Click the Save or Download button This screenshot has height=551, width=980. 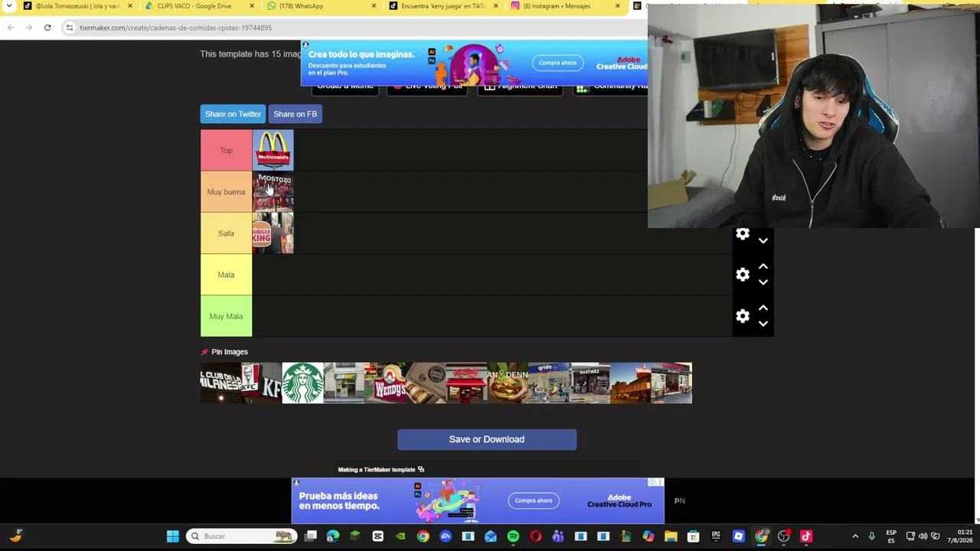click(487, 439)
